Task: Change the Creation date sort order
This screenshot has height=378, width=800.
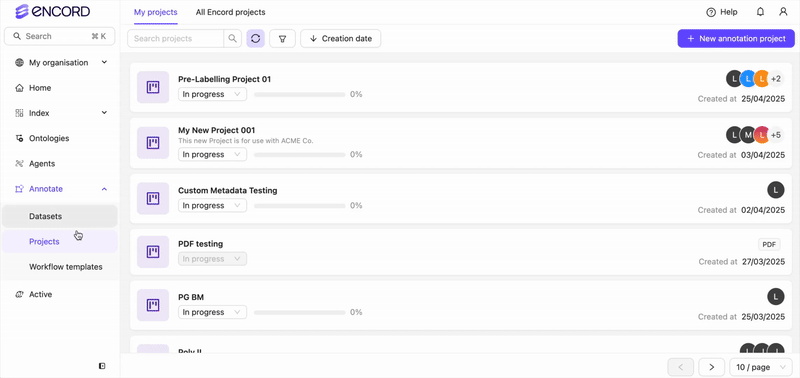Action: point(340,38)
